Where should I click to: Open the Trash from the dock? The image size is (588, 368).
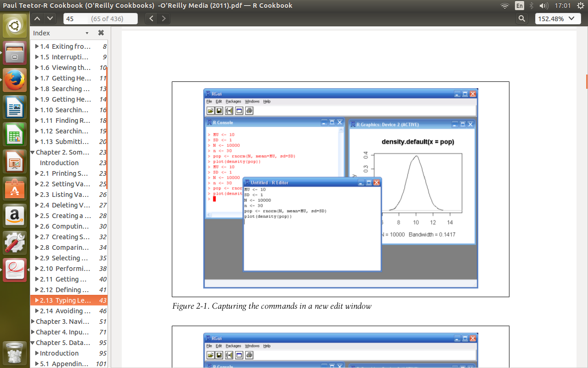pos(15,353)
